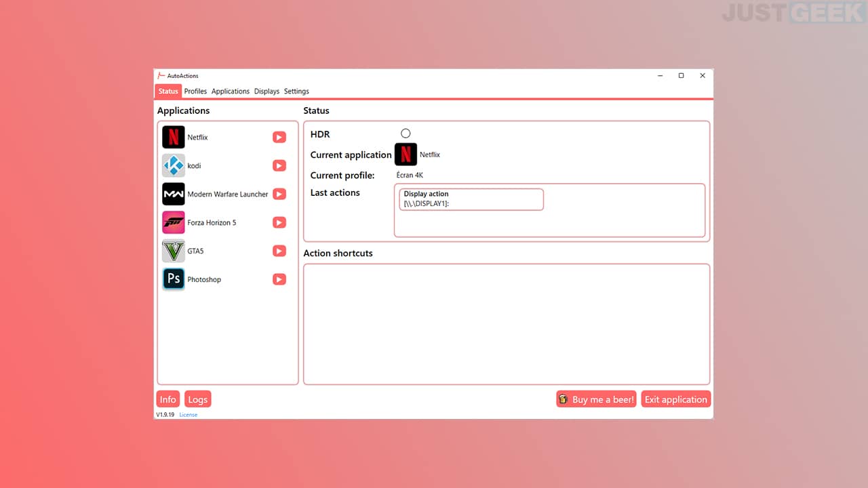Click Exit application button

[x=675, y=399]
